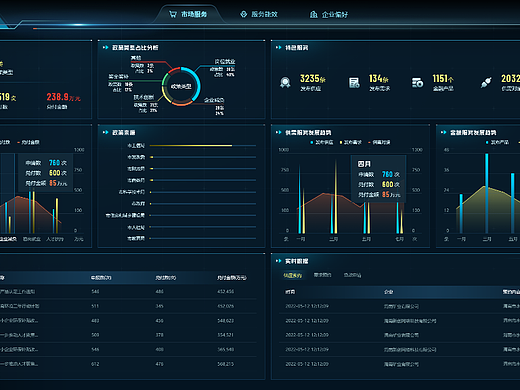520x390 pixels.
Task: Click the double-arrow header icon of the timestamp table panel
Action: (x=278, y=261)
